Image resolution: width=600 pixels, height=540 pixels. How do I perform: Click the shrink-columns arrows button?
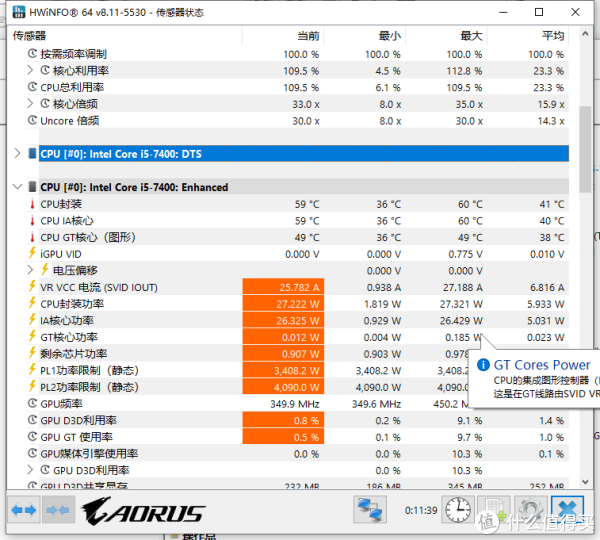pyautogui.click(x=58, y=510)
